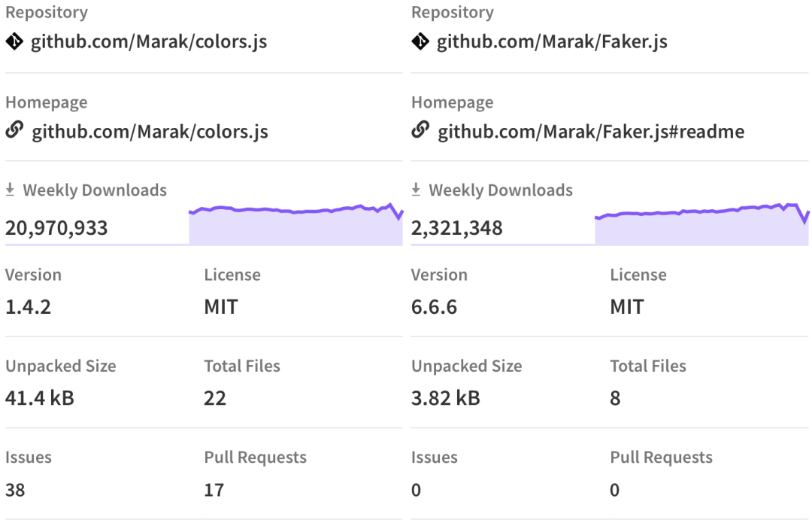This screenshot has width=812, height=523.
Task: Click the git icon beside Marak/Faker.js repository
Action: pos(420,41)
